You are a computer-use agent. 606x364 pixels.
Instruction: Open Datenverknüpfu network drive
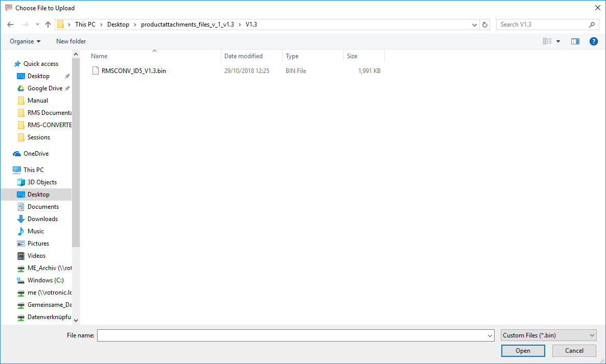coord(44,317)
